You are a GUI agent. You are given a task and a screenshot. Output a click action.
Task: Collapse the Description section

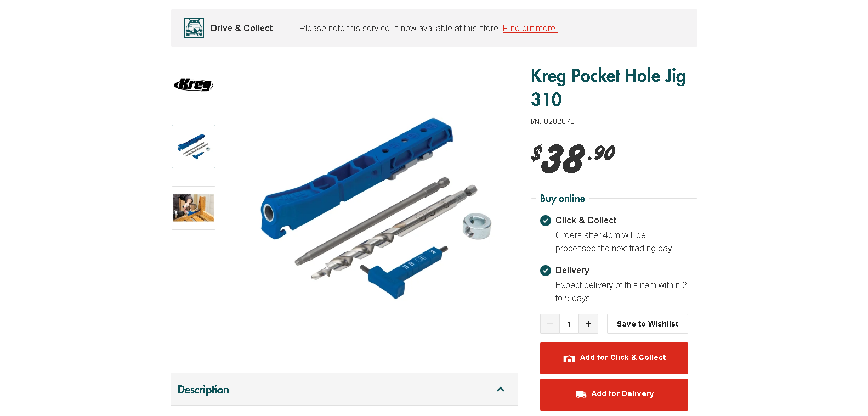(x=344, y=389)
